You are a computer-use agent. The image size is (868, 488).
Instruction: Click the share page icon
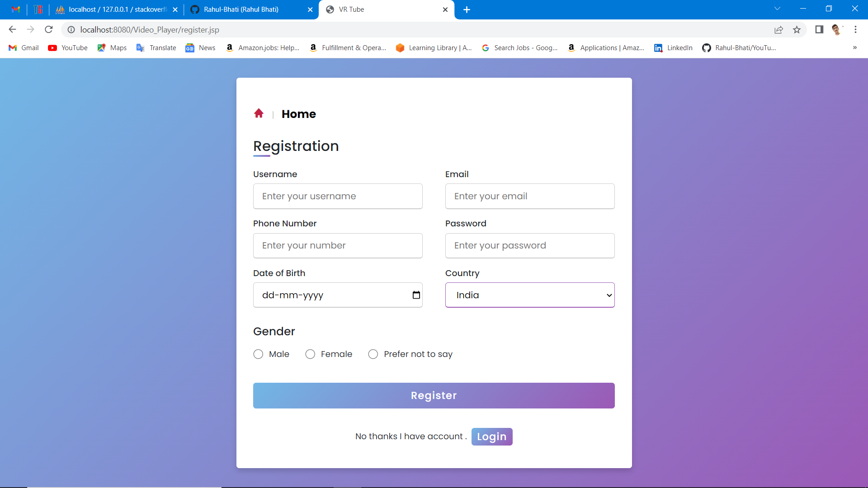[778, 30]
